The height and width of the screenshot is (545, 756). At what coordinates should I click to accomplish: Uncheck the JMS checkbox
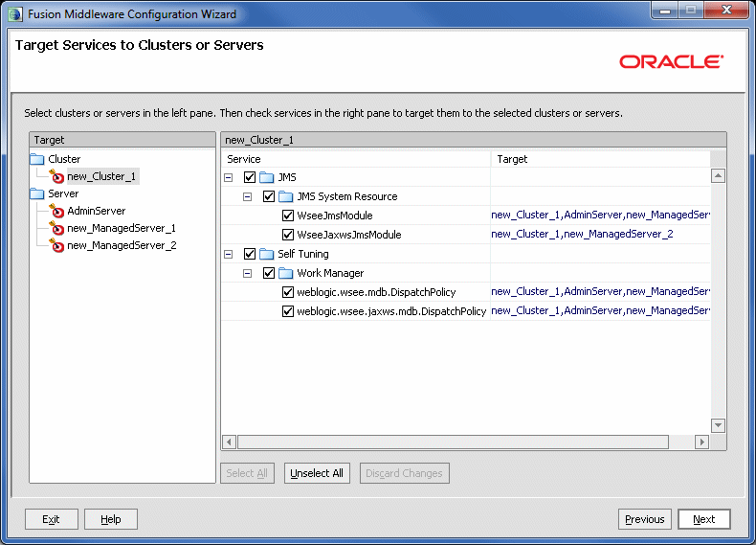point(249,177)
